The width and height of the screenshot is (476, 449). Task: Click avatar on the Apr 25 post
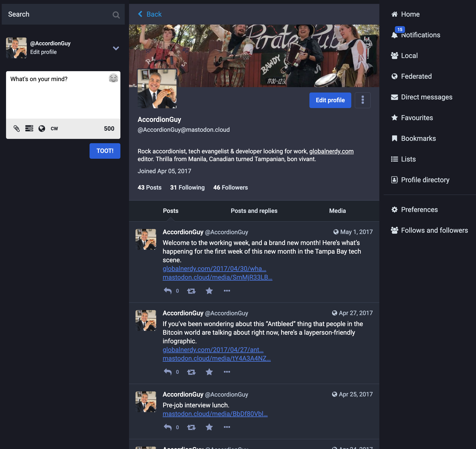click(146, 402)
